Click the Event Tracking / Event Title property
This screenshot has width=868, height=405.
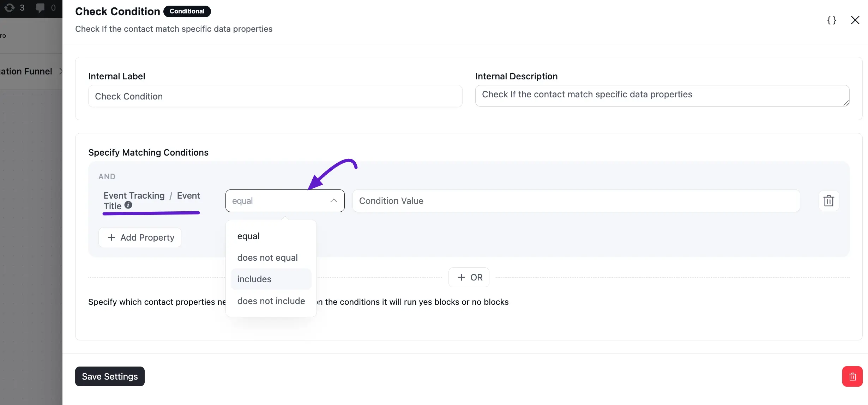pyautogui.click(x=152, y=201)
